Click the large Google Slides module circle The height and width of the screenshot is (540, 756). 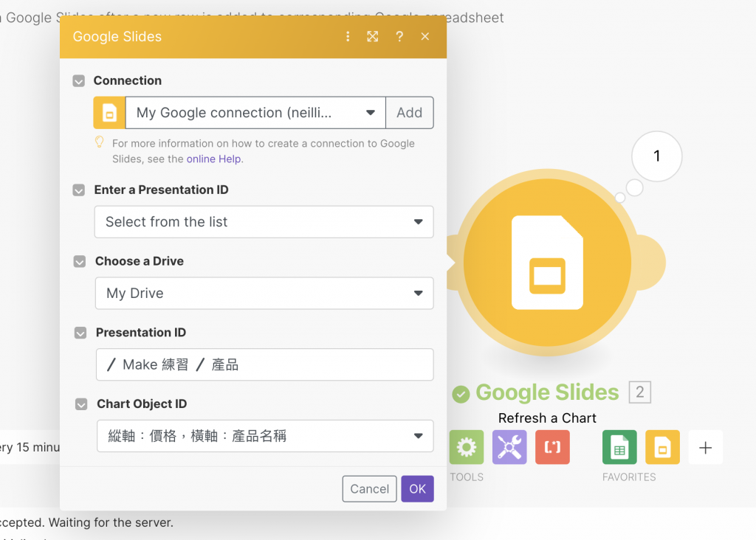coord(547,263)
